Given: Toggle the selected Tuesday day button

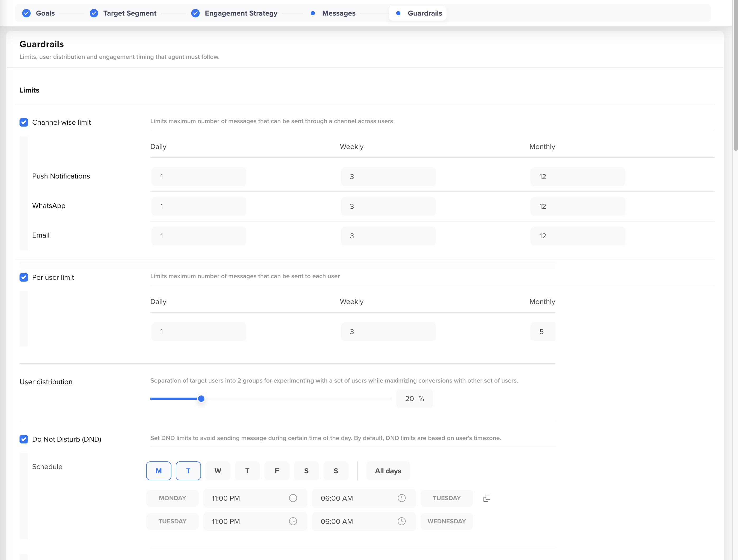Looking at the screenshot, I should [188, 471].
